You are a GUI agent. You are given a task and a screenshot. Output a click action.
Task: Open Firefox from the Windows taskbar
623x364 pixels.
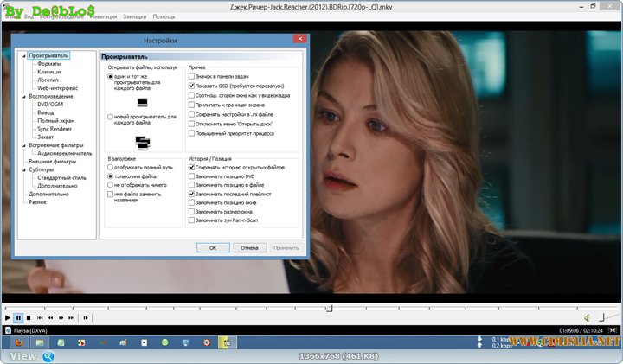point(17,343)
